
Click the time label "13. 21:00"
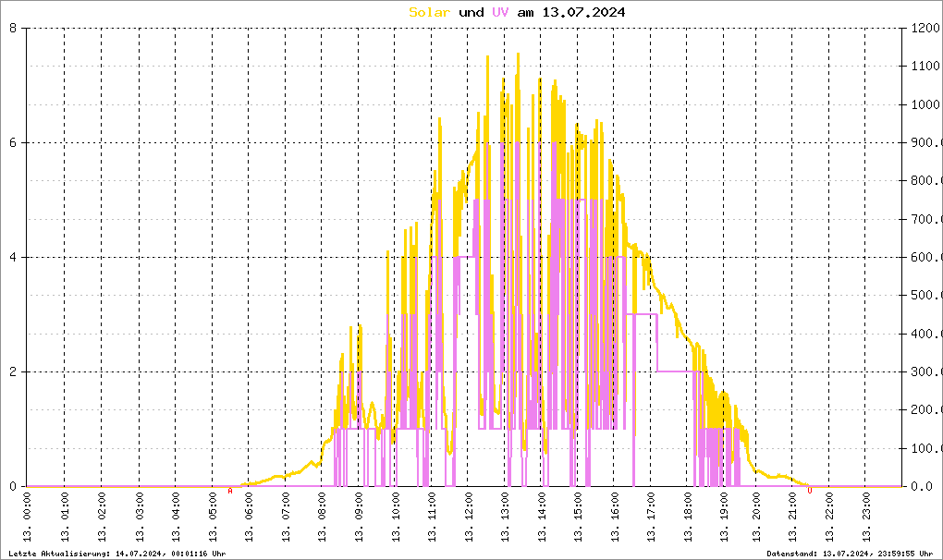793,517
